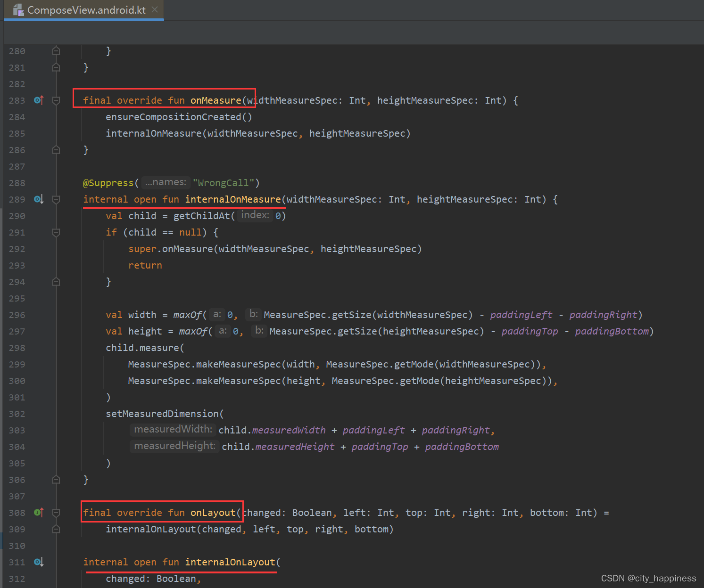Screen dimensions: 704x588
Task: Click internalOnMeasure declaration name on line 289
Action: click(233, 199)
